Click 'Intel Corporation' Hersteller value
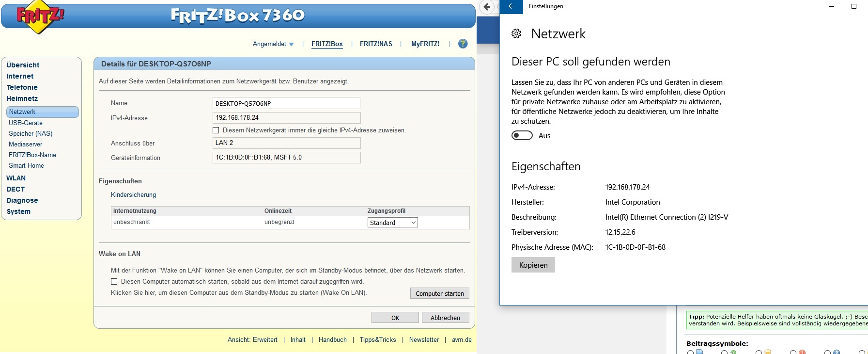Viewport: 868px width, 354px height. click(633, 202)
